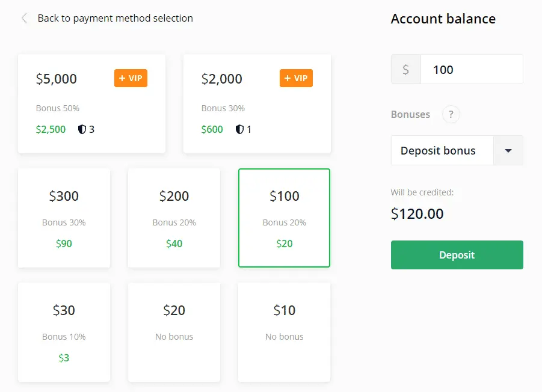Open the Deposit bonus dropdown arrow

508,150
